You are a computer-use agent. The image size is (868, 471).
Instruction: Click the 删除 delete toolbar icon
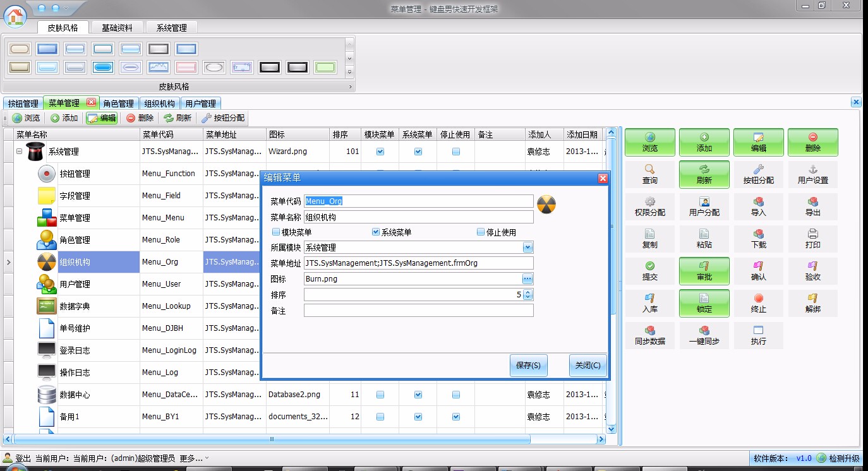[x=140, y=117]
